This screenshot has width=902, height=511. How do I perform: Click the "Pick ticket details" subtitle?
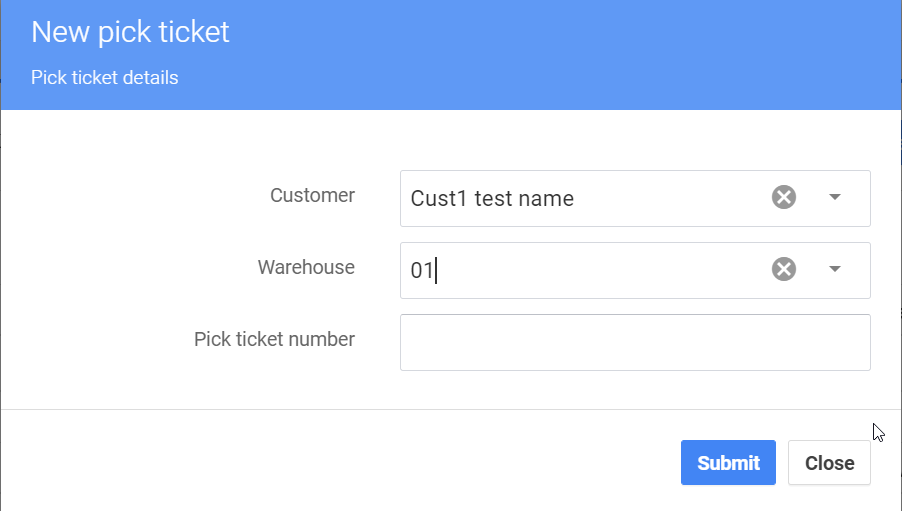tap(105, 77)
